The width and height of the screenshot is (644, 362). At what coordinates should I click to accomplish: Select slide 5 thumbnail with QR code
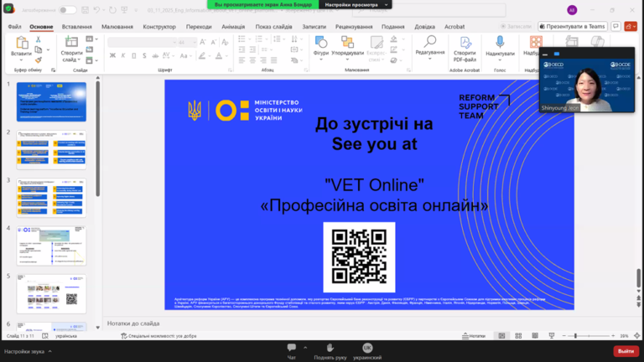tap(51, 293)
